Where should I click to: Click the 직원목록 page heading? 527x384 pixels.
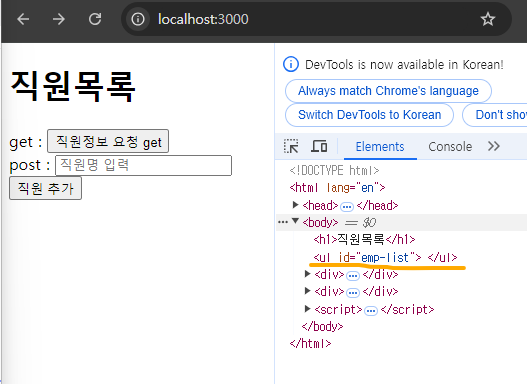pos(73,86)
